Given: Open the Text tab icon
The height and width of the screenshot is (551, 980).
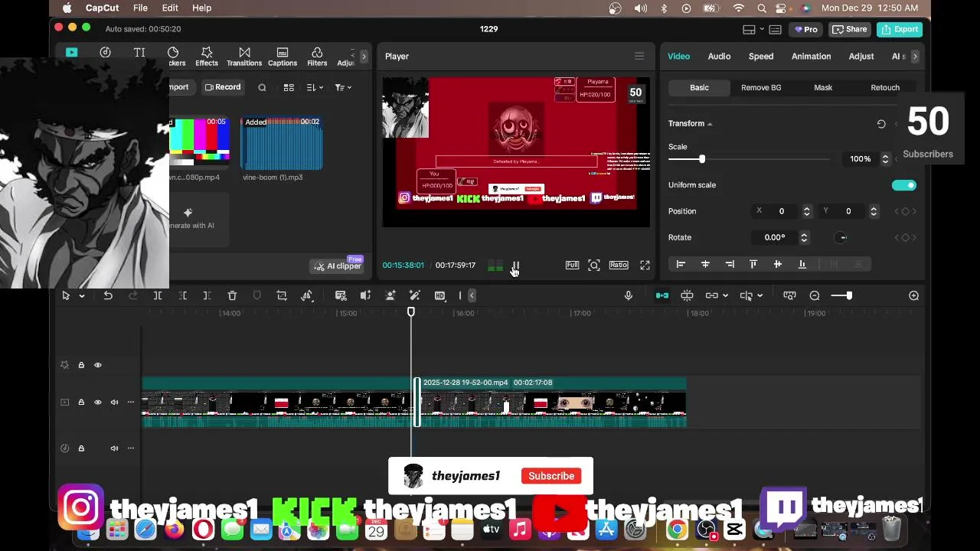Looking at the screenshot, I should 139,53.
